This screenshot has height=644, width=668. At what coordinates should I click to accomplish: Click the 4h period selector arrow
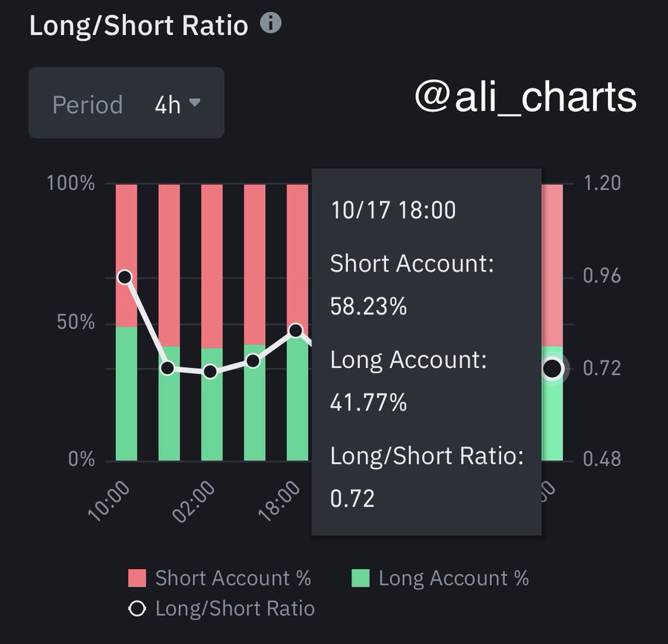[x=197, y=105]
